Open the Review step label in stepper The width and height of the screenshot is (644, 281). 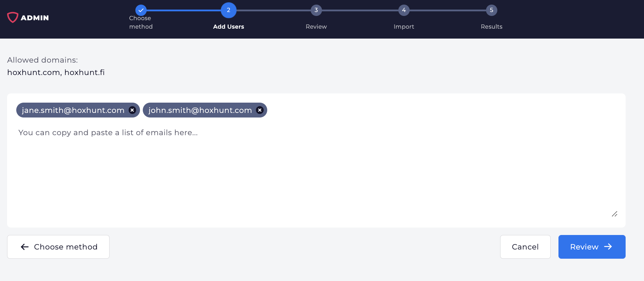click(316, 27)
